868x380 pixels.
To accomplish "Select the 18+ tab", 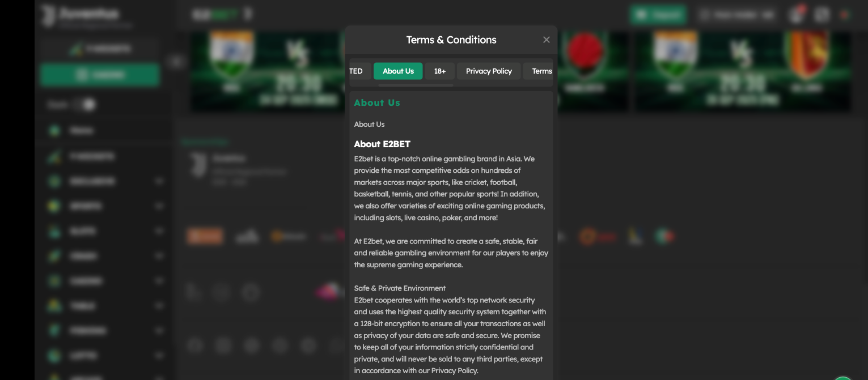I will (439, 71).
